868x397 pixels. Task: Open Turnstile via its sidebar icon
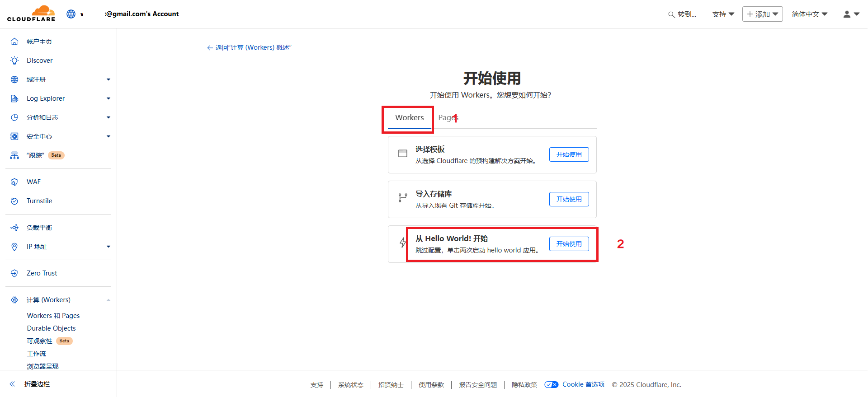[x=14, y=201]
